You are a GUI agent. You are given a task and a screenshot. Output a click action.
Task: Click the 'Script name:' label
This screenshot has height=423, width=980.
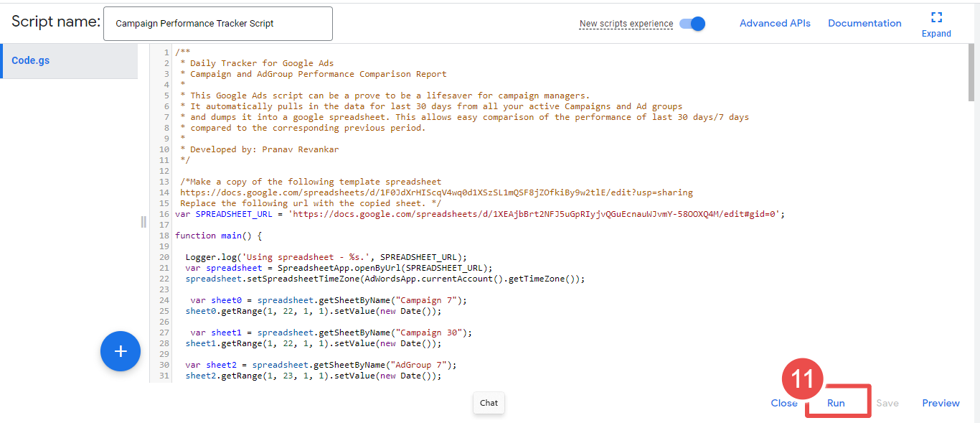56,22
